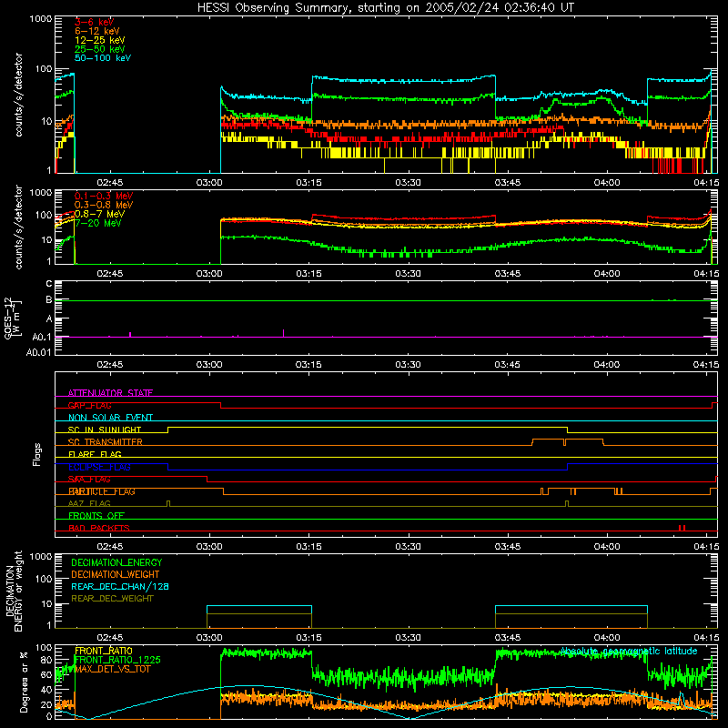Click counts/s/detector axis title of MeV panel
This screenshot has width=728, height=728.
tap(18, 227)
